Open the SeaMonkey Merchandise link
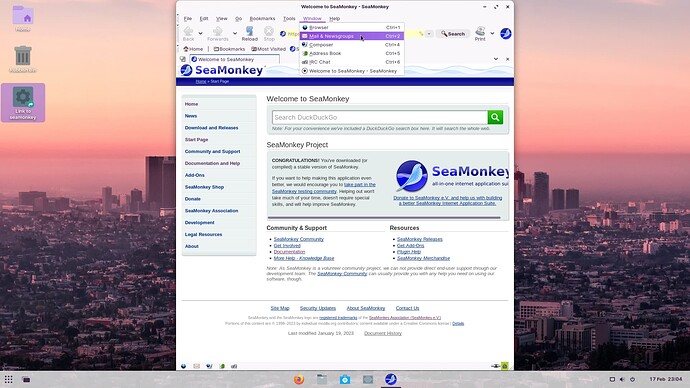The height and width of the screenshot is (388, 690). (x=423, y=258)
